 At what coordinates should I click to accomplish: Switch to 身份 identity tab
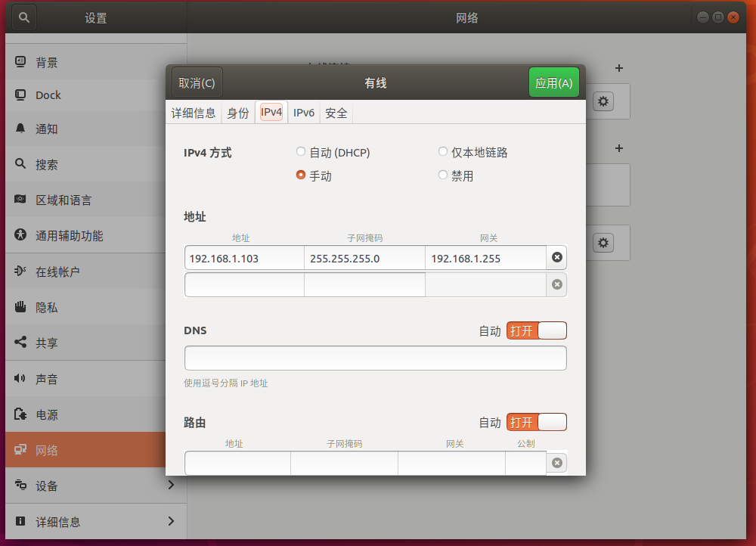[x=238, y=113]
